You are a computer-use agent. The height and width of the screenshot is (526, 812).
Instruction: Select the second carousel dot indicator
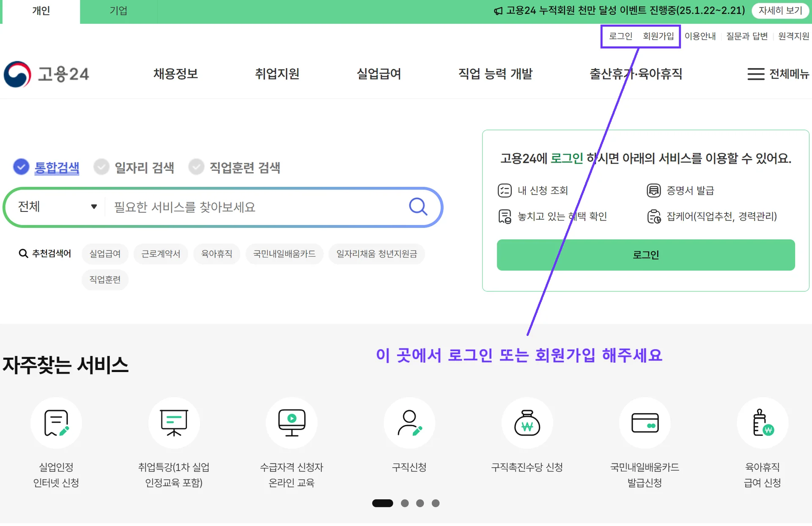click(405, 503)
